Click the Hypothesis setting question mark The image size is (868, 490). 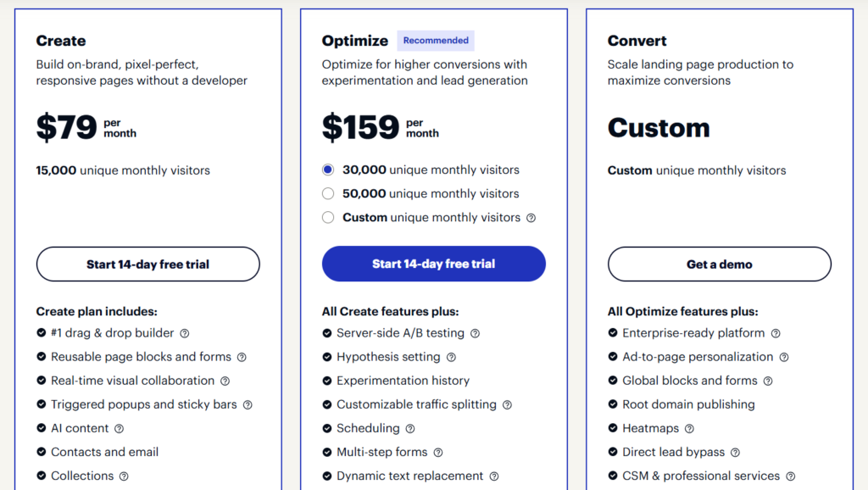tap(450, 356)
